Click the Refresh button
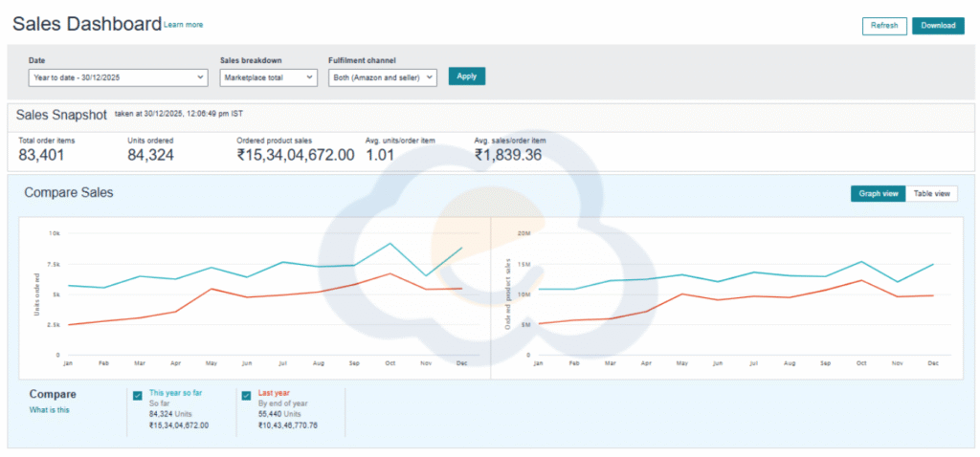The width and height of the screenshot is (980, 457). (x=883, y=26)
